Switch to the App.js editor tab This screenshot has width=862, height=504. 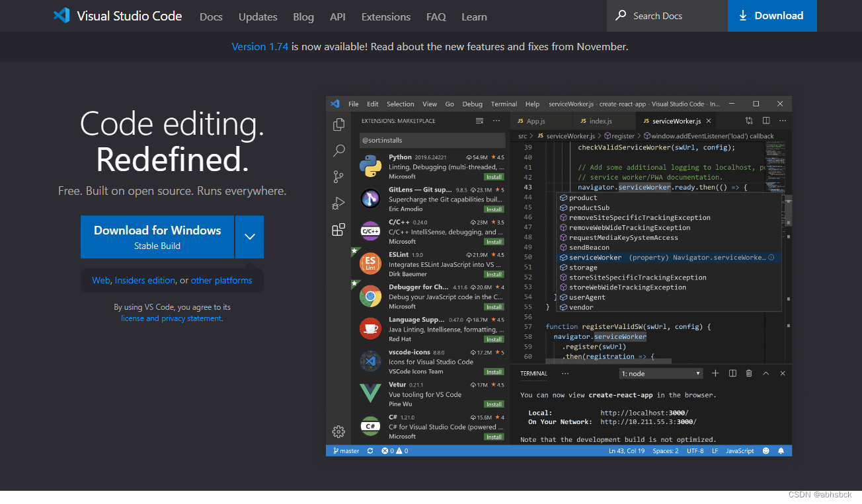pyautogui.click(x=541, y=121)
